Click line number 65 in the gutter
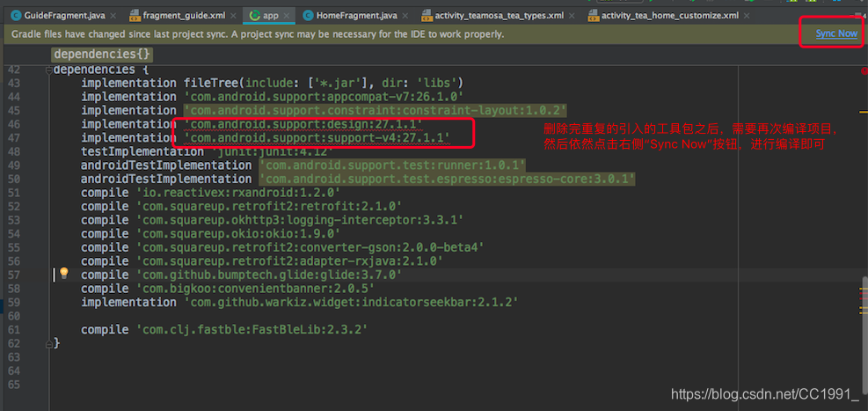 (12, 384)
